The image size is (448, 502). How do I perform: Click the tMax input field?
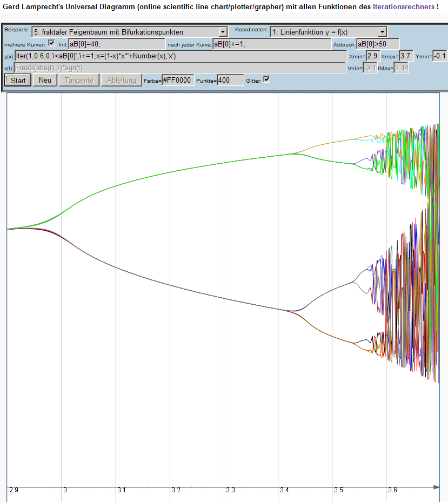(x=401, y=68)
